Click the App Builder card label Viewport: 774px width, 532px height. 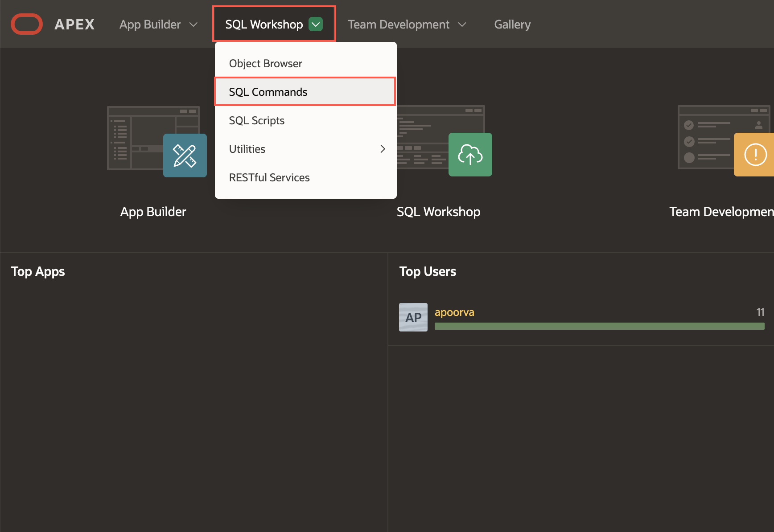pyautogui.click(x=153, y=212)
